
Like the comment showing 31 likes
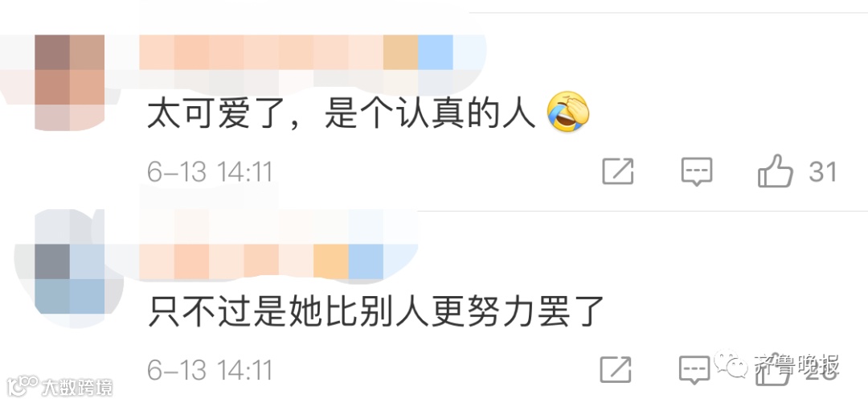click(x=775, y=171)
